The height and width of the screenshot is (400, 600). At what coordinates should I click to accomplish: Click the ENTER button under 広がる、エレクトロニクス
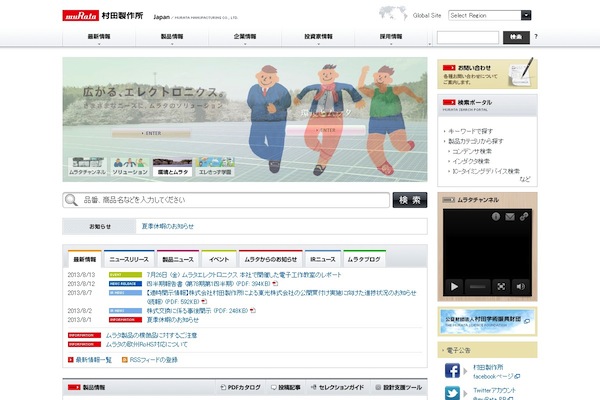click(151, 133)
